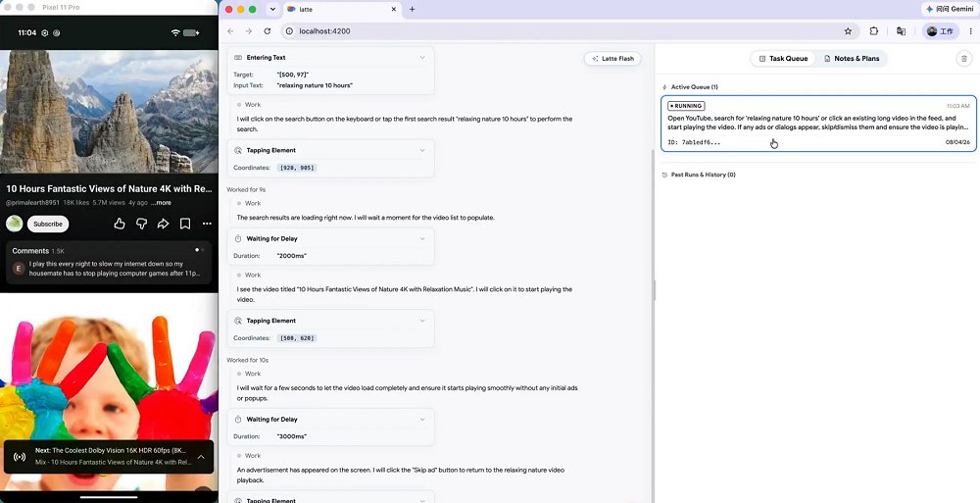Tap the painted hands video thumbnail
This screenshot has height=503, width=980.
109,391
